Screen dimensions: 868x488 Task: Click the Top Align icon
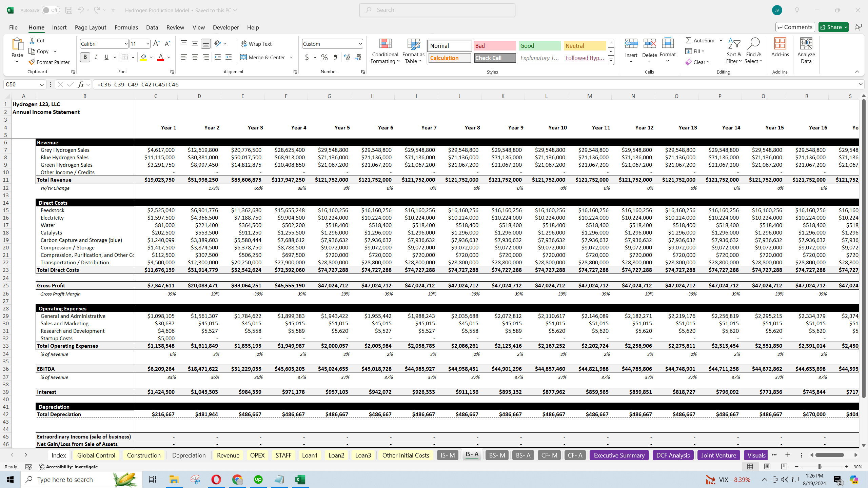click(184, 43)
